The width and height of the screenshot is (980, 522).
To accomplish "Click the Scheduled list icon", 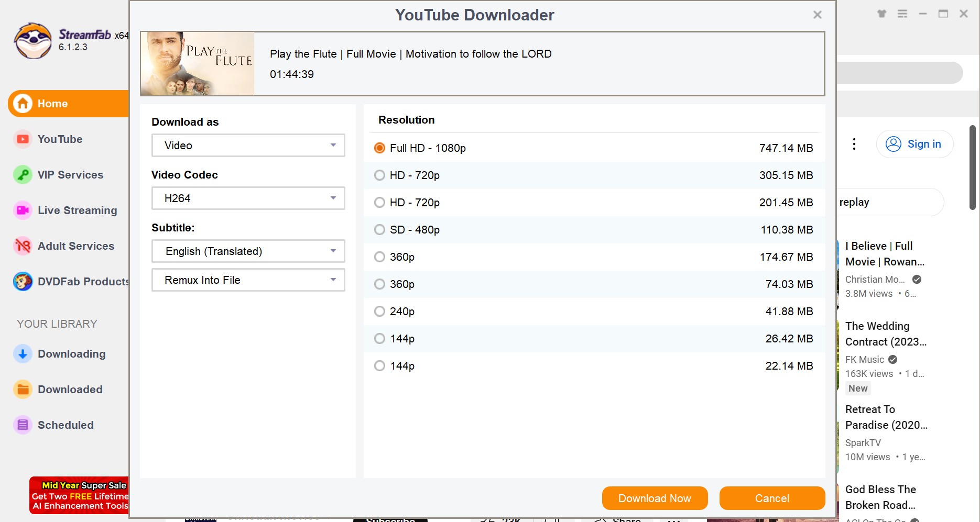I will (23, 425).
